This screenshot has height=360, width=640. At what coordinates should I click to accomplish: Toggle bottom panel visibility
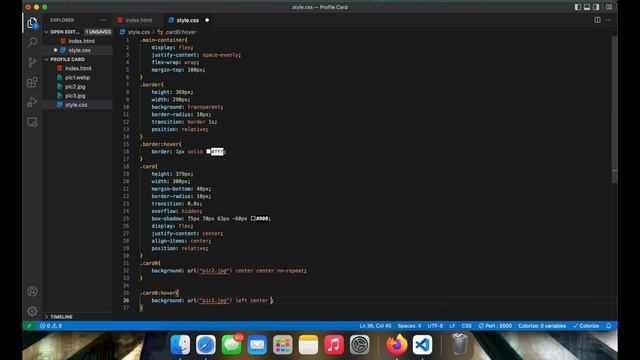(587, 7)
